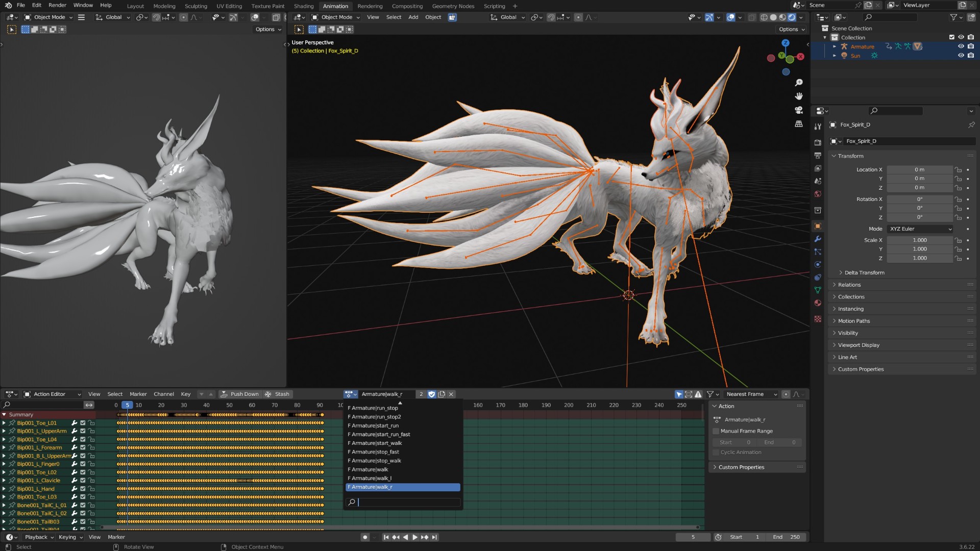The image size is (980, 551).
Task: Unlink the Armature|walk_r action
Action: tap(451, 394)
